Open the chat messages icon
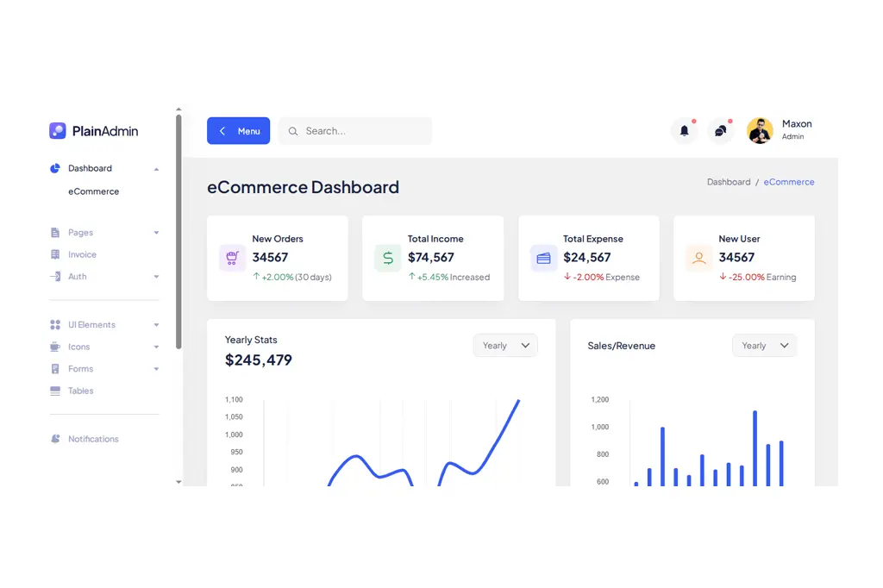 tap(720, 131)
